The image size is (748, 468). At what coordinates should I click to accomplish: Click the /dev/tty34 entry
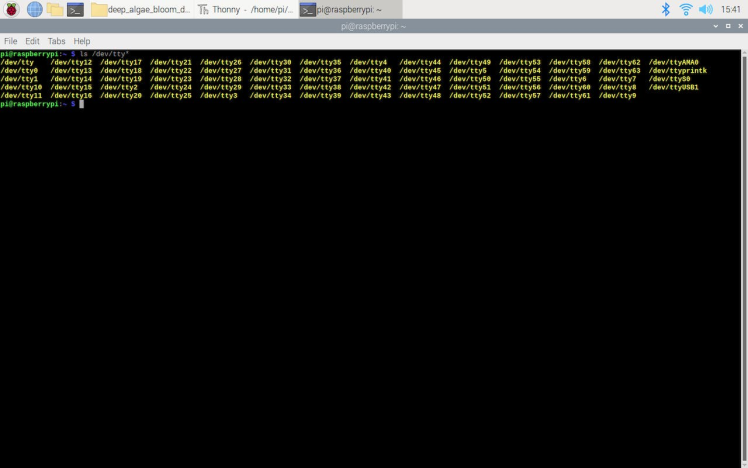270,96
